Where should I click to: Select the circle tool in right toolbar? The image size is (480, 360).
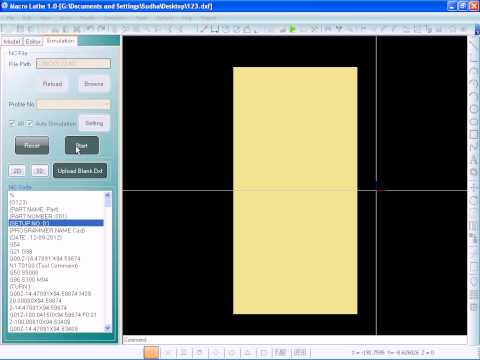coord(473,109)
